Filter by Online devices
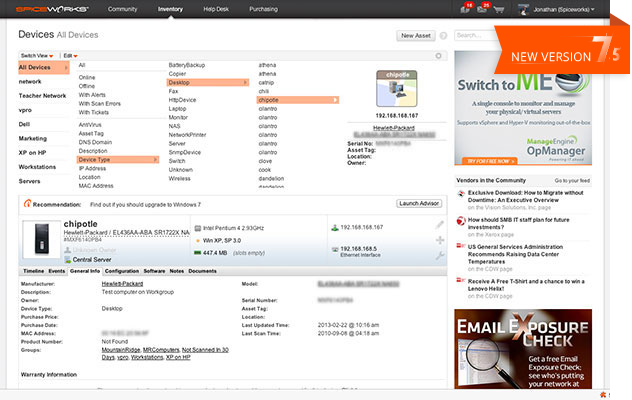 pyautogui.click(x=87, y=77)
